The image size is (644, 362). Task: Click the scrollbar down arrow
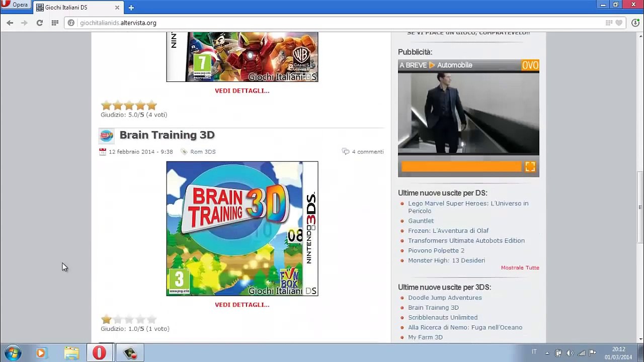point(640,339)
